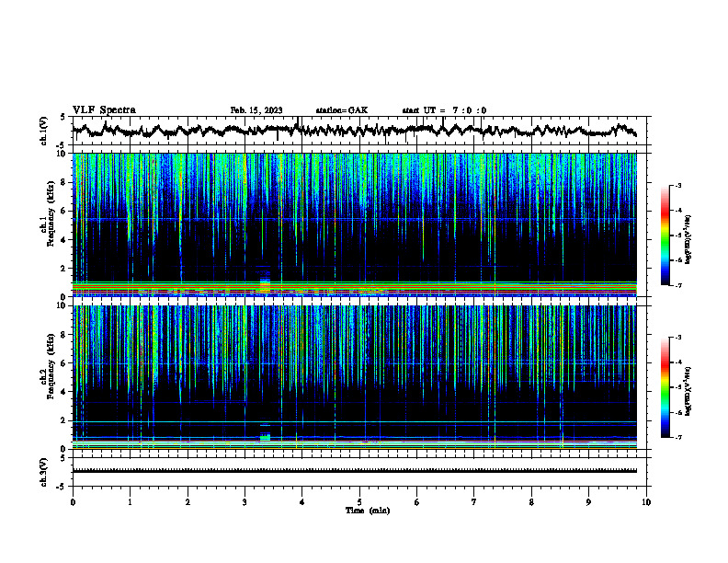Click the "start UT = 7 : 0 : 0" label

pos(444,110)
